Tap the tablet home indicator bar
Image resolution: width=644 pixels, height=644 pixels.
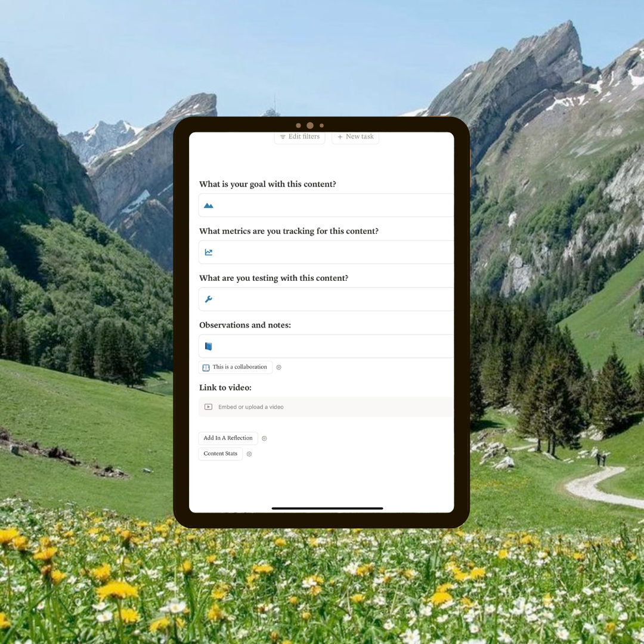pos(327,509)
